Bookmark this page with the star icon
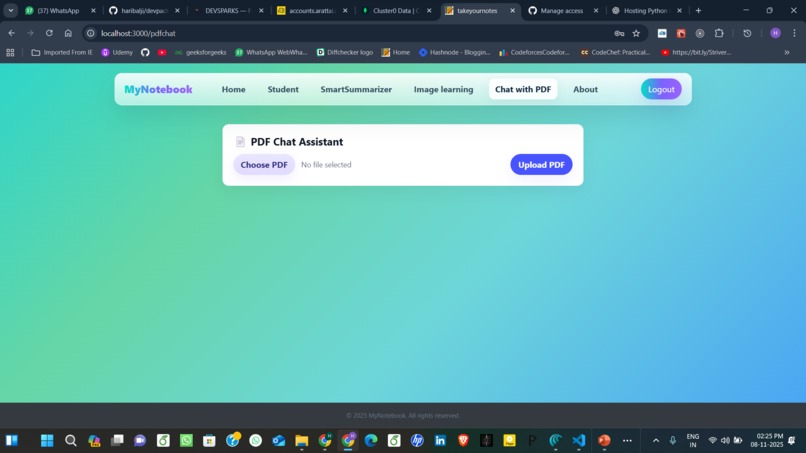Screen dimensions: 806x453 pyautogui.click(x=636, y=33)
